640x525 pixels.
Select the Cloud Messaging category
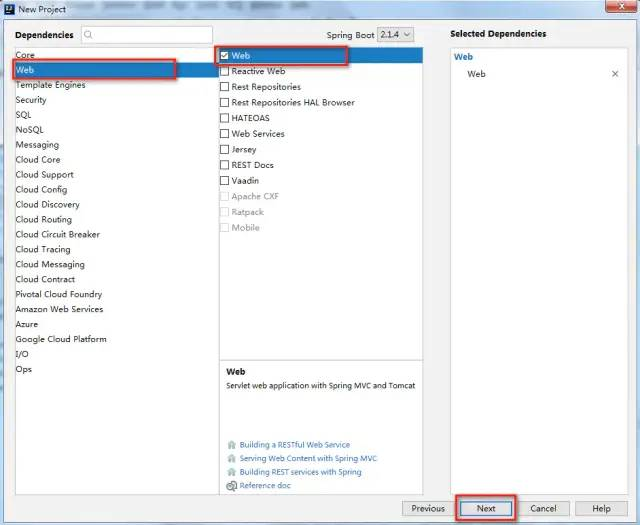pos(116,265)
